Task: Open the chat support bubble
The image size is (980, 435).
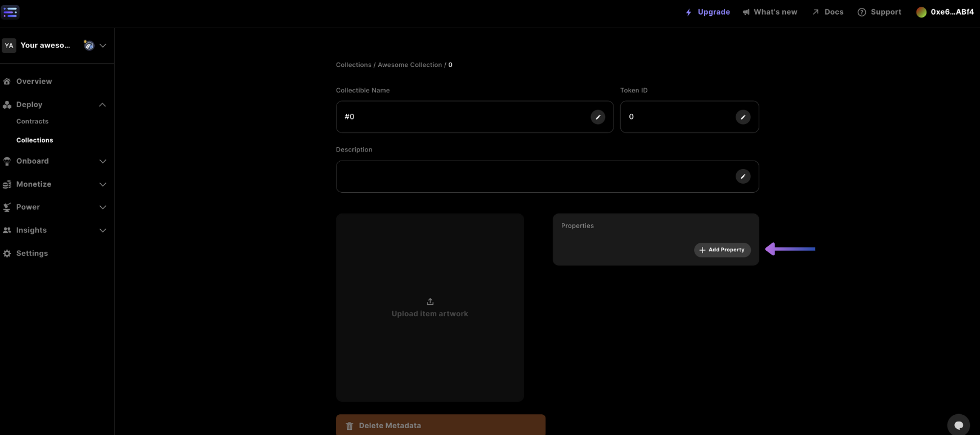Action: (x=958, y=425)
